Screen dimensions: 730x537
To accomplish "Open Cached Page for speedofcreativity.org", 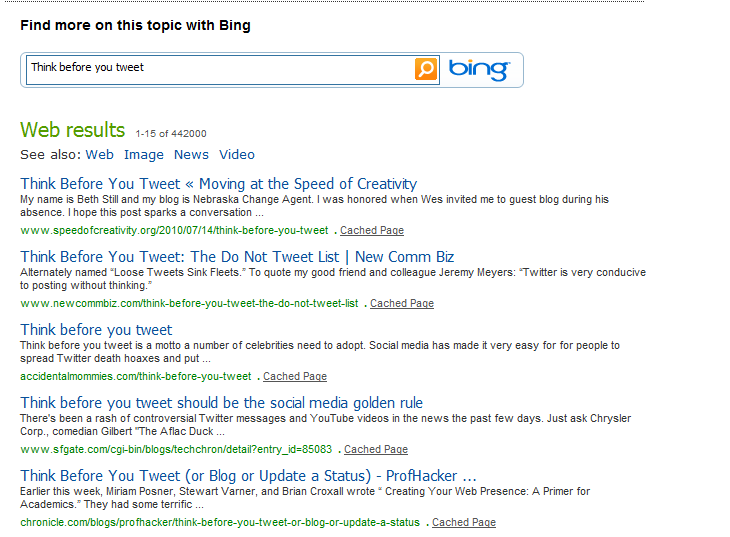I will pyautogui.click(x=372, y=231).
